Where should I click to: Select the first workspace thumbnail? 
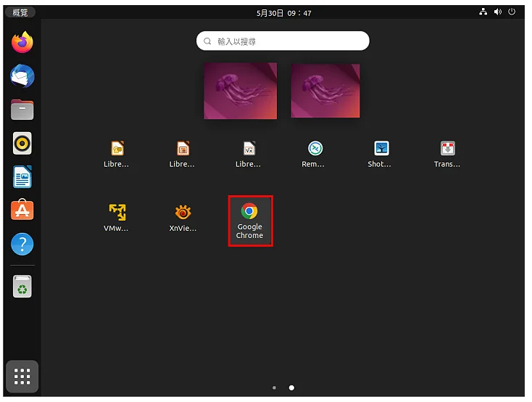[240, 91]
